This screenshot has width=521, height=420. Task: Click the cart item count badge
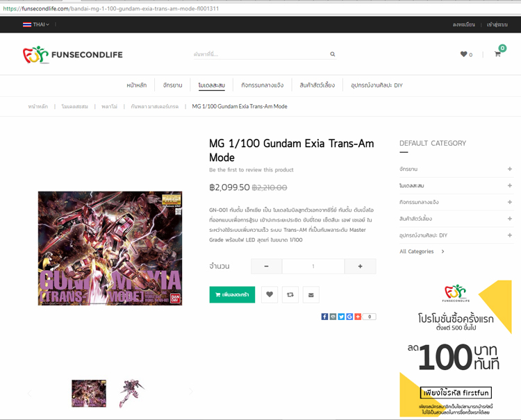coord(502,48)
